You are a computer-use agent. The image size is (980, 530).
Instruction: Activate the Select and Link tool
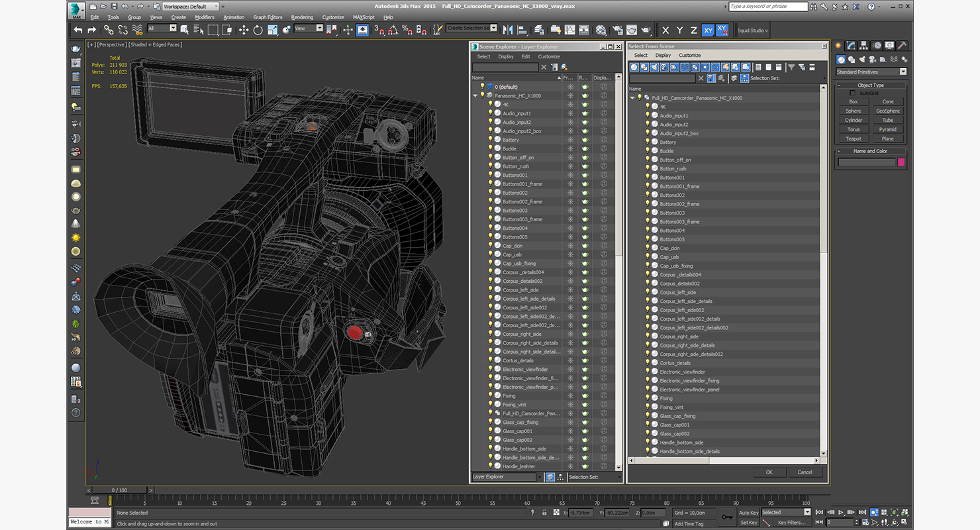(108, 30)
